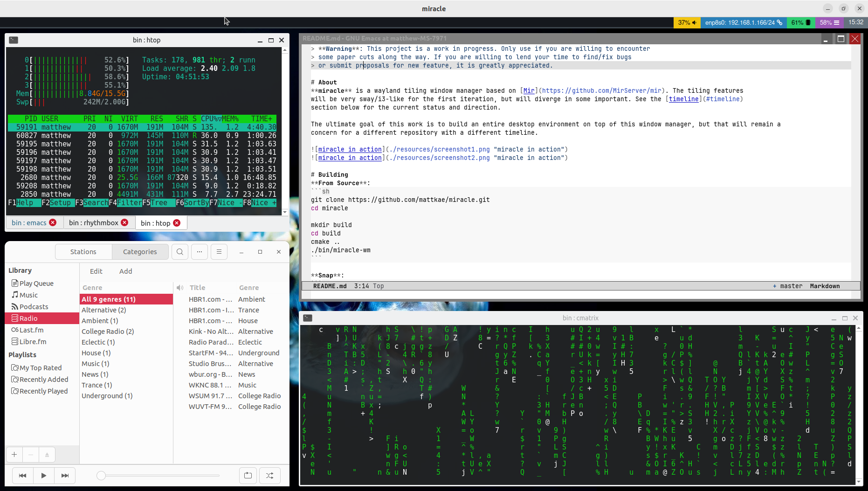This screenshot has width=868, height=491.
Task: Click the cmatrix window vertical scrollbar
Action: (859, 405)
